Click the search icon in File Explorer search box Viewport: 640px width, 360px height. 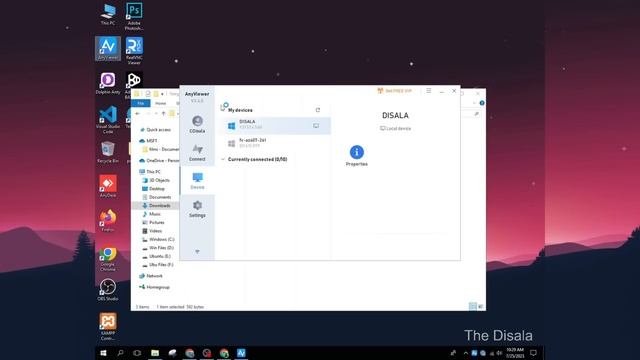[476, 114]
